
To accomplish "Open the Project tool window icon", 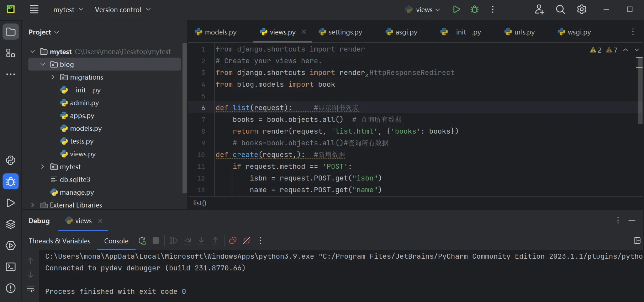I will click(x=11, y=32).
